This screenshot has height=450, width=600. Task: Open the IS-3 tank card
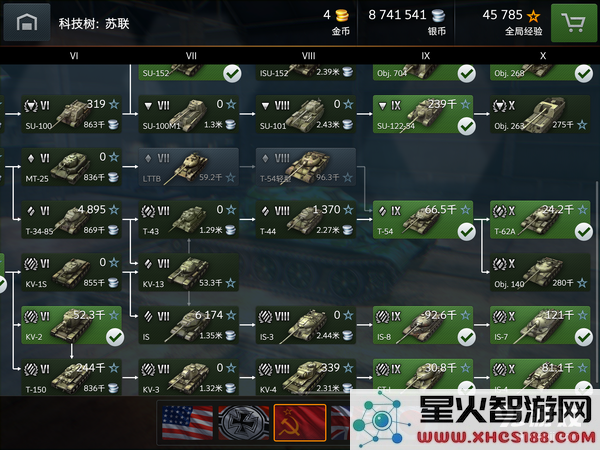pos(306,325)
